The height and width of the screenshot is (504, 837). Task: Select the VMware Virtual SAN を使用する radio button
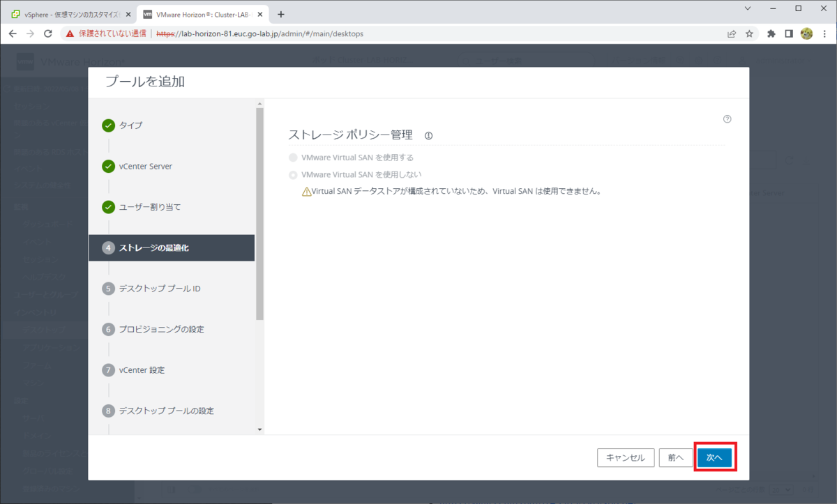click(293, 158)
